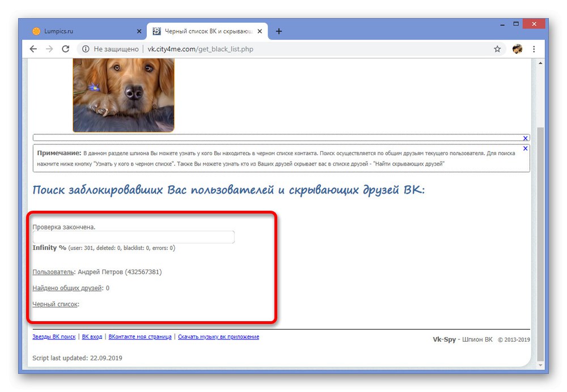Click the 'Infinity %' result text
The height and width of the screenshot is (392, 567).
pyautogui.click(x=49, y=248)
